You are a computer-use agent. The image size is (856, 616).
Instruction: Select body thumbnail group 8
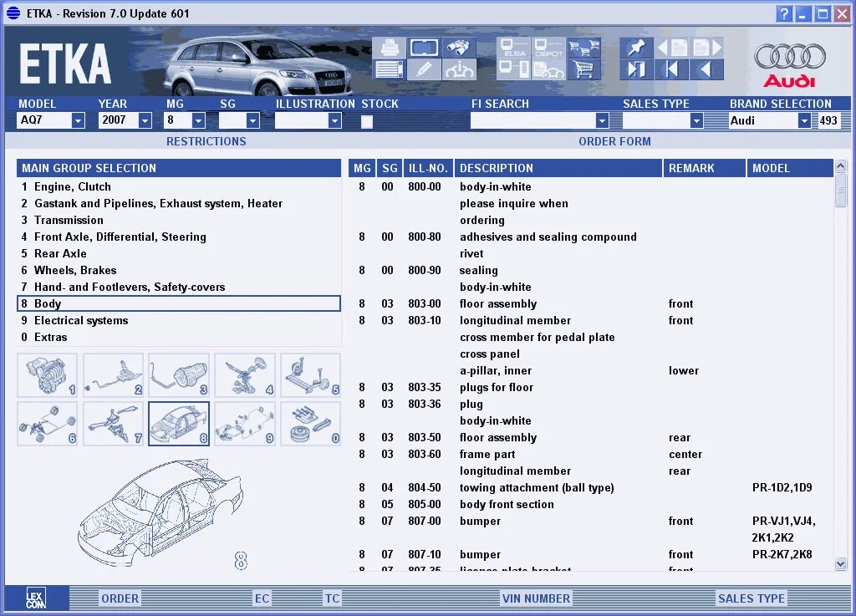(179, 424)
